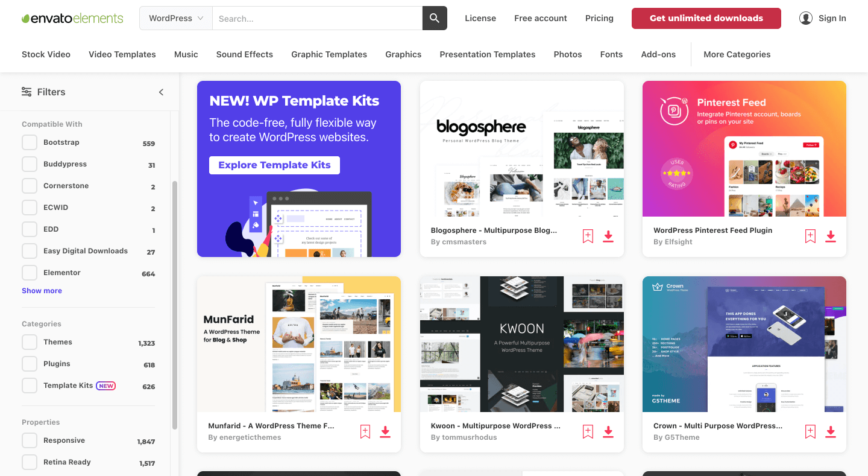Bookmark the Kwoon theme
Viewport: 868px width, 476px height.
(x=588, y=431)
